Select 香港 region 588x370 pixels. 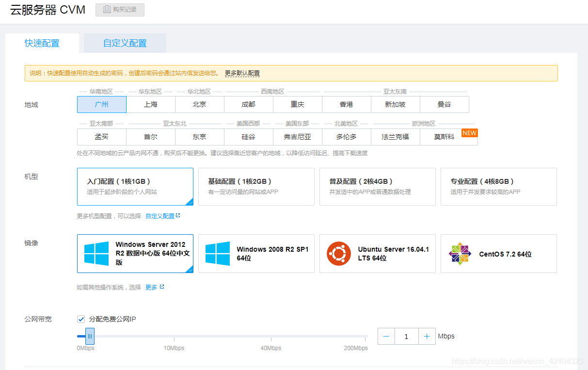click(x=347, y=104)
